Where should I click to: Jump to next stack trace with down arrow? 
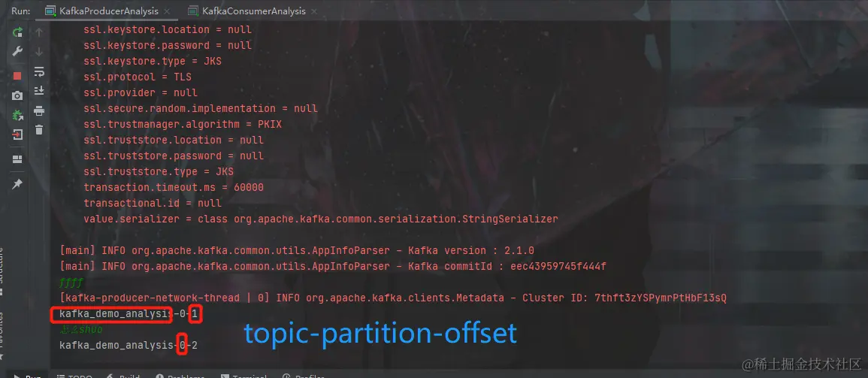[x=39, y=51]
